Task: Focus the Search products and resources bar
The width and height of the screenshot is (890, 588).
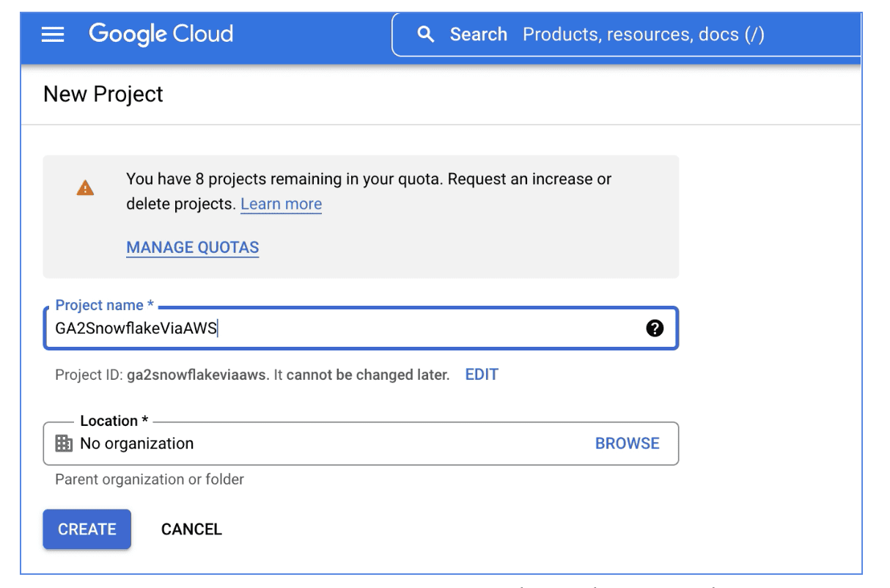Action: click(x=627, y=34)
